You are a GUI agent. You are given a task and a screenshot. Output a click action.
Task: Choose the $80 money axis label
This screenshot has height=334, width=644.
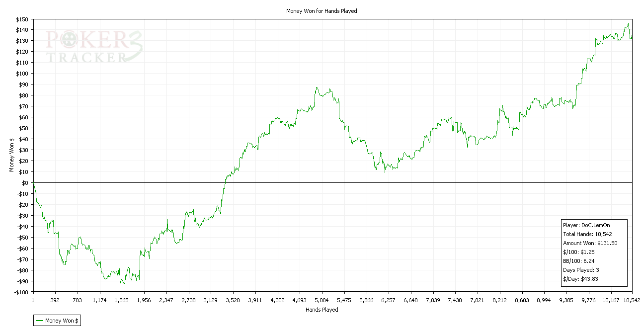(x=24, y=96)
